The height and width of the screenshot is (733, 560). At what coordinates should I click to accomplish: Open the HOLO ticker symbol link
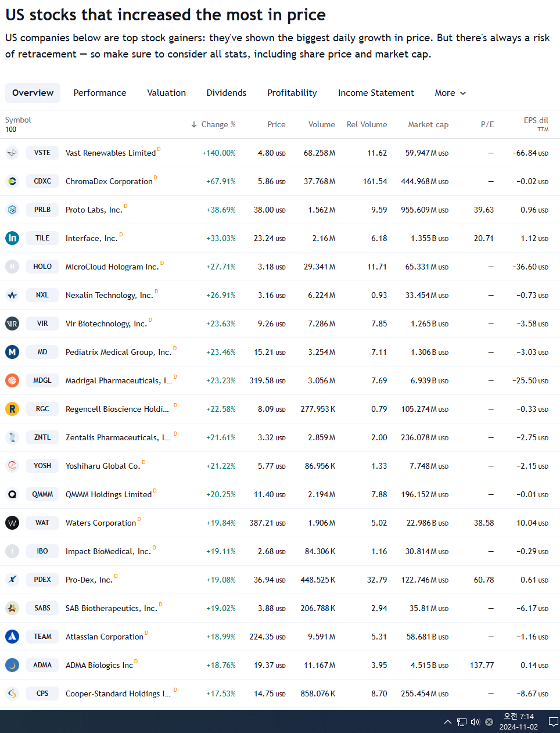[42, 267]
